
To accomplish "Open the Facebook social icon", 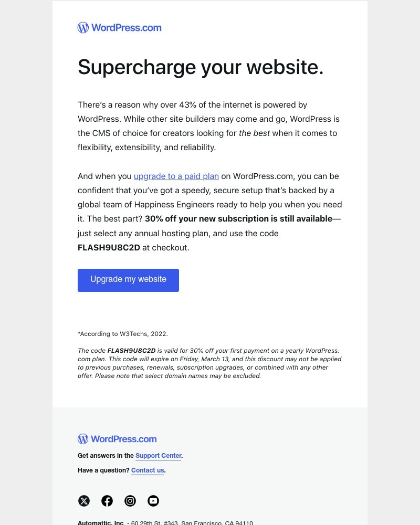I will point(107,501).
